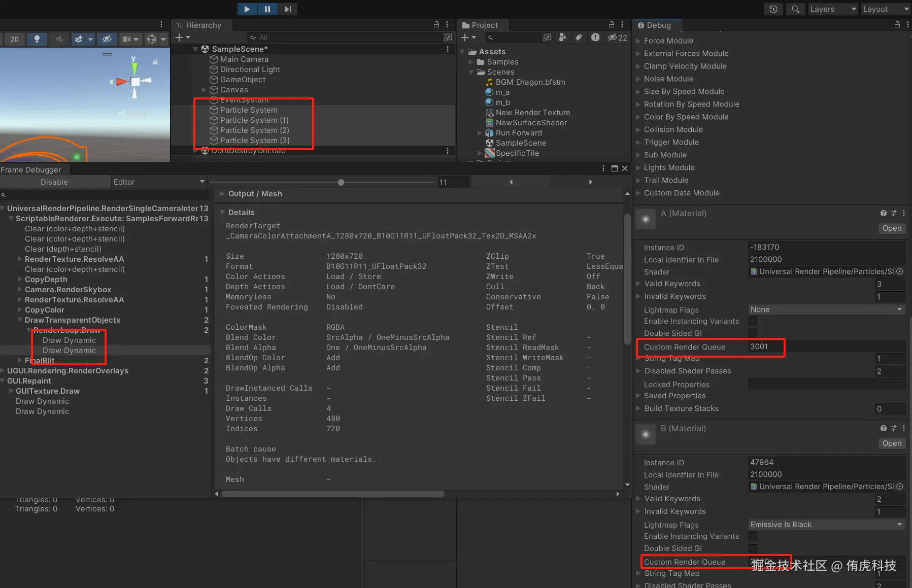
Task: Click Open for the A (Material)
Action: tap(892, 228)
